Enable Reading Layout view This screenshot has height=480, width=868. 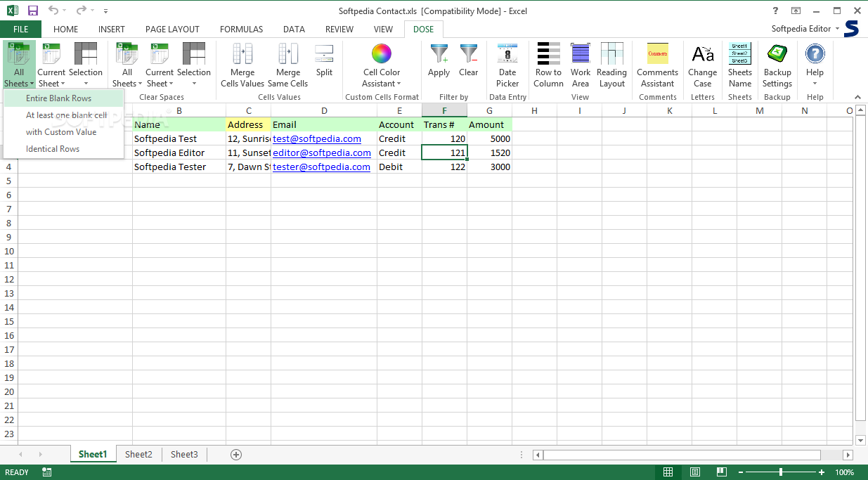point(611,65)
